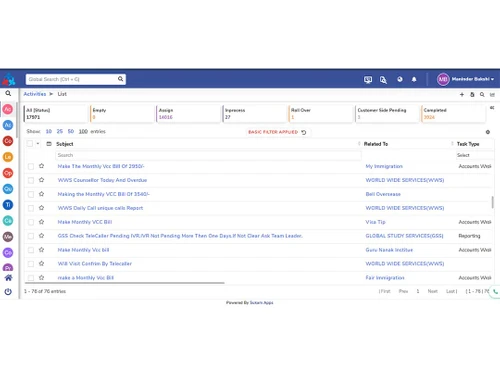Show 100 entries per page
The height and width of the screenshot is (375, 500).
(x=83, y=131)
